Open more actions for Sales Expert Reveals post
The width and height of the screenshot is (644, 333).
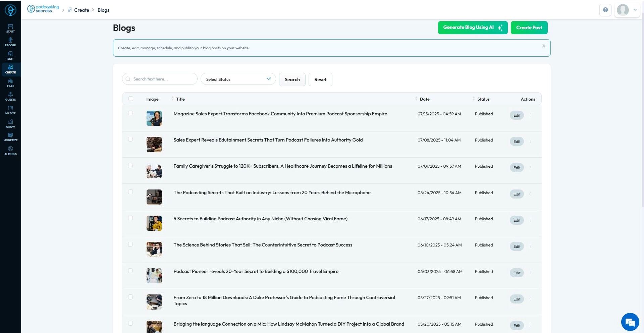(531, 142)
